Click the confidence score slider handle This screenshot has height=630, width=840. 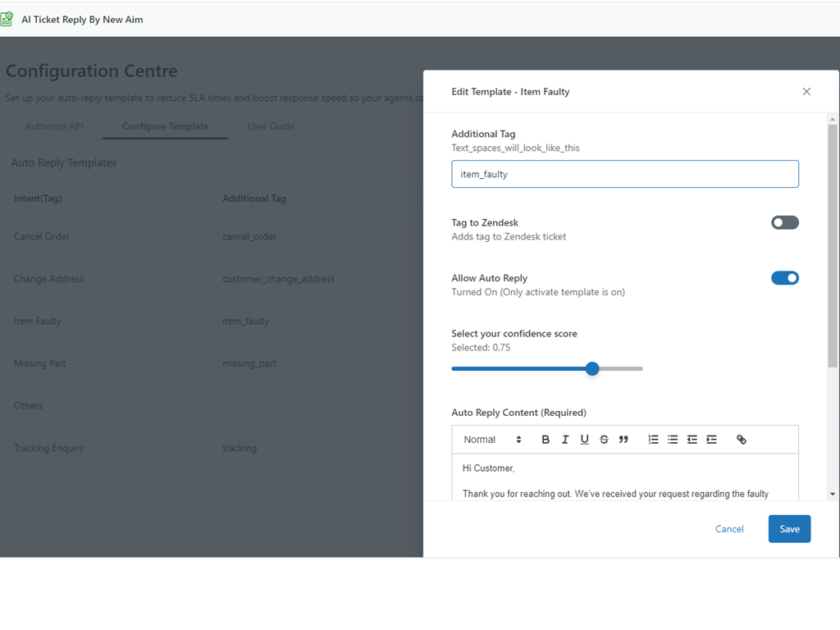[x=592, y=369]
